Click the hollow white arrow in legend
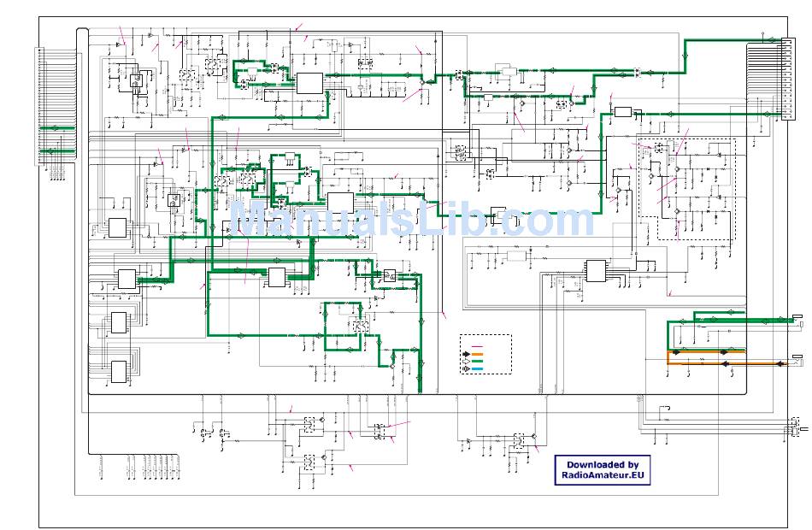Viewport: 812px width, 530px height. click(x=466, y=362)
